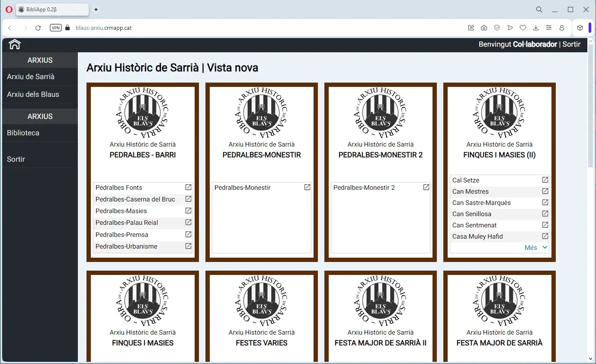
Task: Click the browser reload icon
Action: tap(38, 28)
